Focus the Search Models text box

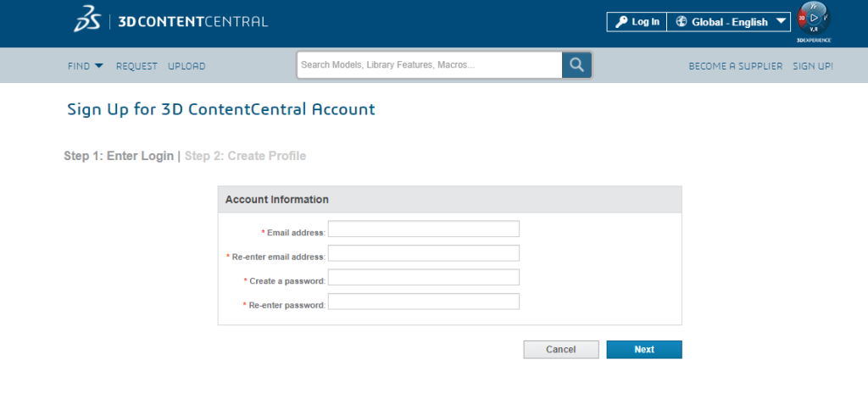pos(429,65)
